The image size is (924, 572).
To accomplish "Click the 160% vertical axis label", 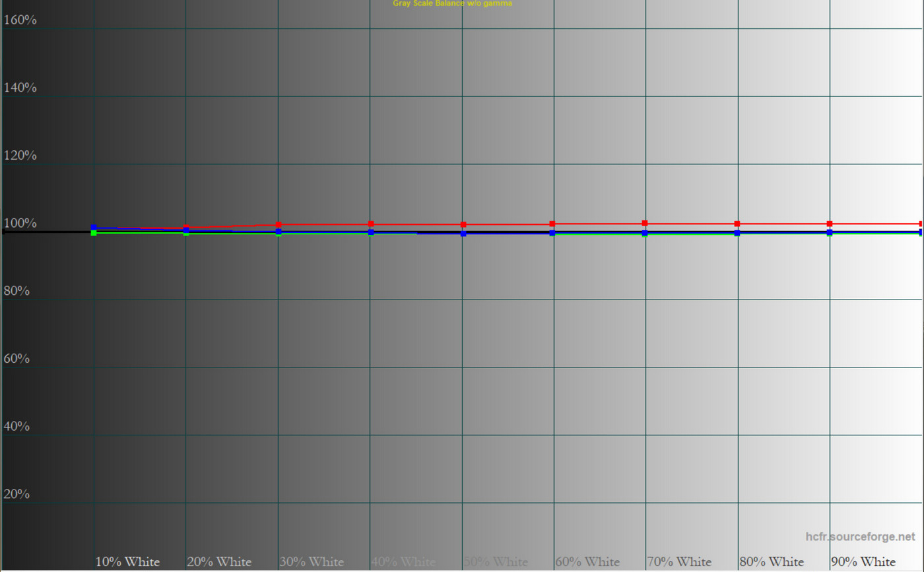I will pyautogui.click(x=20, y=20).
